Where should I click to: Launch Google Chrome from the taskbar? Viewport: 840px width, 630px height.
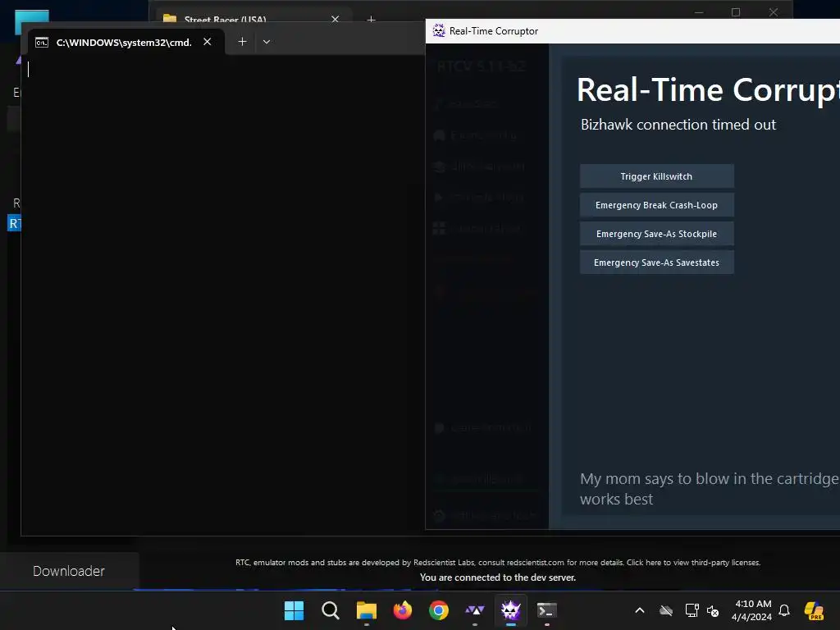[439, 610]
